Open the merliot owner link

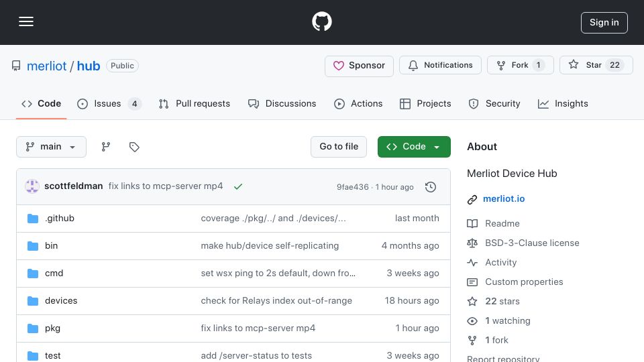pyautogui.click(x=46, y=66)
